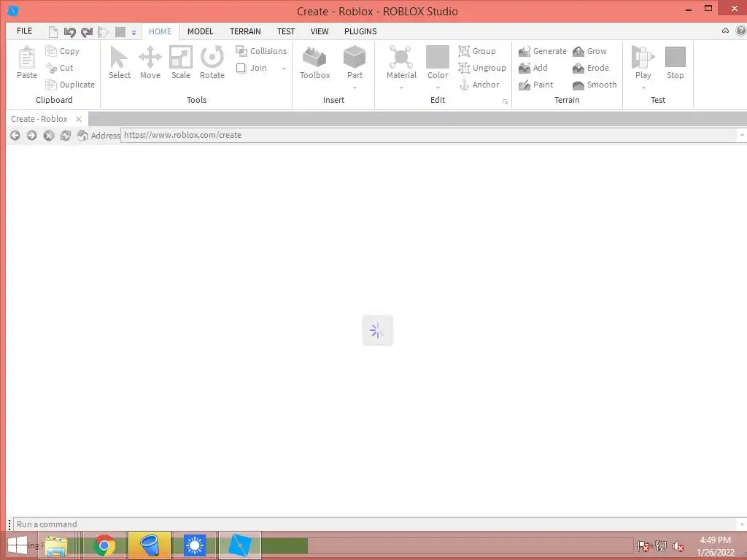Viewport: 747px width, 560px height.
Task: Click the browser Forward arrow
Action: click(31, 135)
